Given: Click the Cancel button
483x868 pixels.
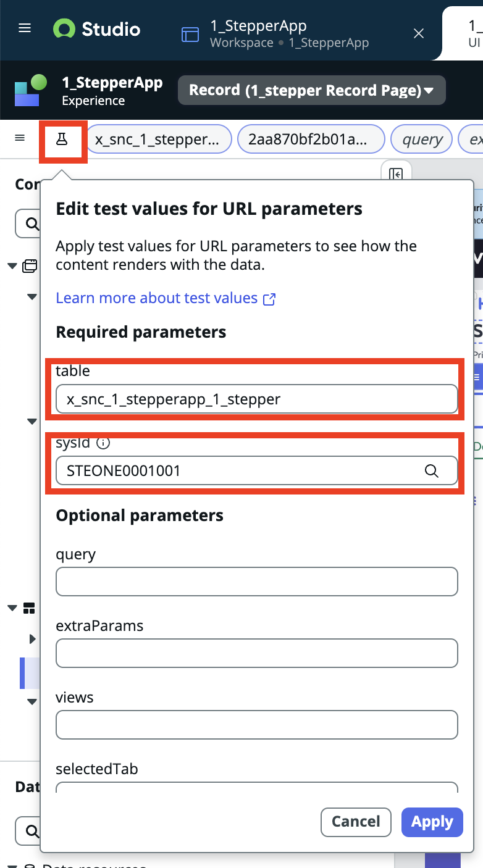Looking at the screenshot, I should coord(356,822).
